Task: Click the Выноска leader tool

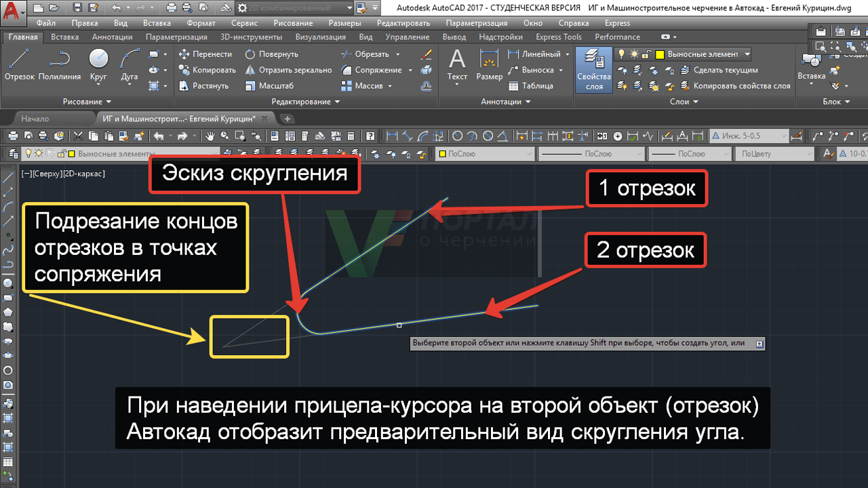Action: click(531, 70)
